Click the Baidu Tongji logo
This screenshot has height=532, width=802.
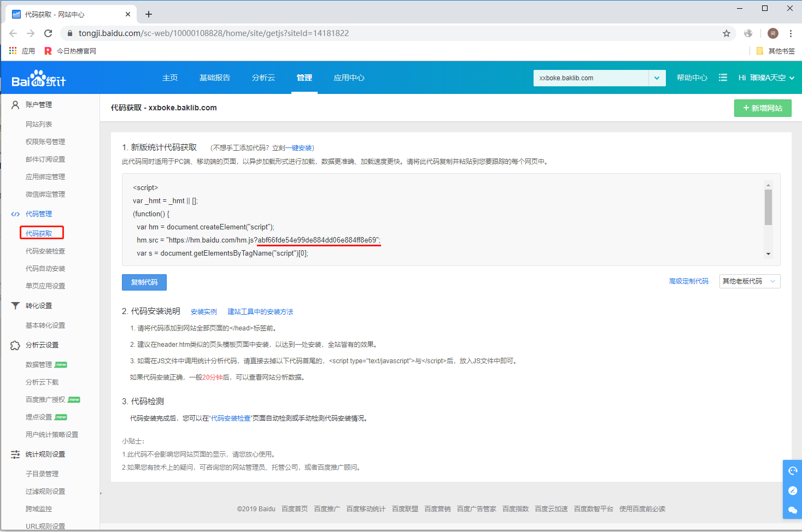coord(39,79)
